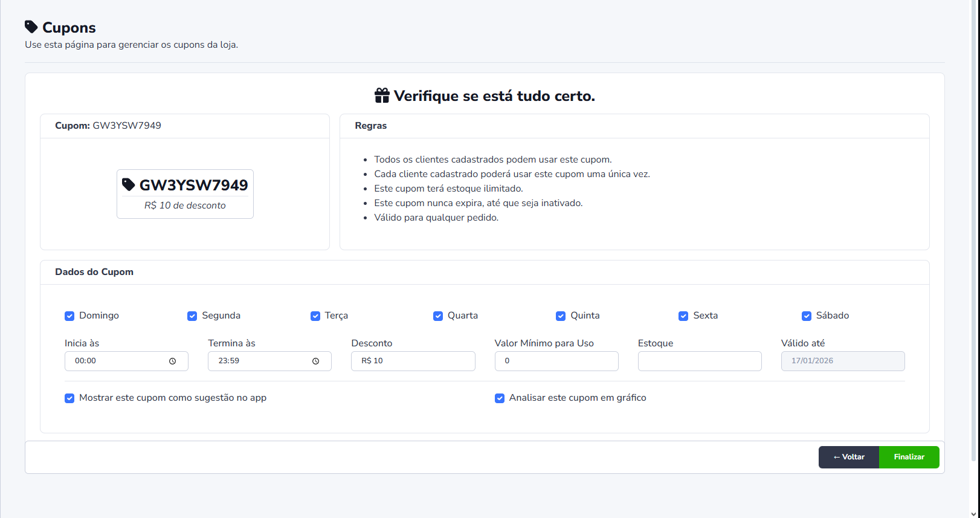Click the empty Estoque input field
Image resolution: width=980 pixels, height=518 pixels.
tap(699, 361)
